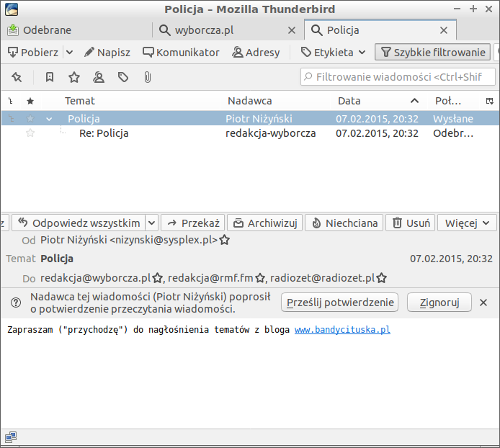The height and width of the screenshot is (448, 500).
Task: Click thread column header icon
Action: click(x=11, y=101)
